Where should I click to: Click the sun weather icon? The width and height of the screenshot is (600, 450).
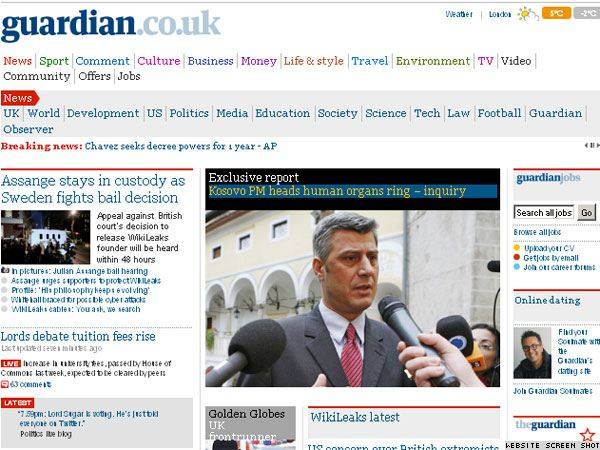click(x=526, y=14)
